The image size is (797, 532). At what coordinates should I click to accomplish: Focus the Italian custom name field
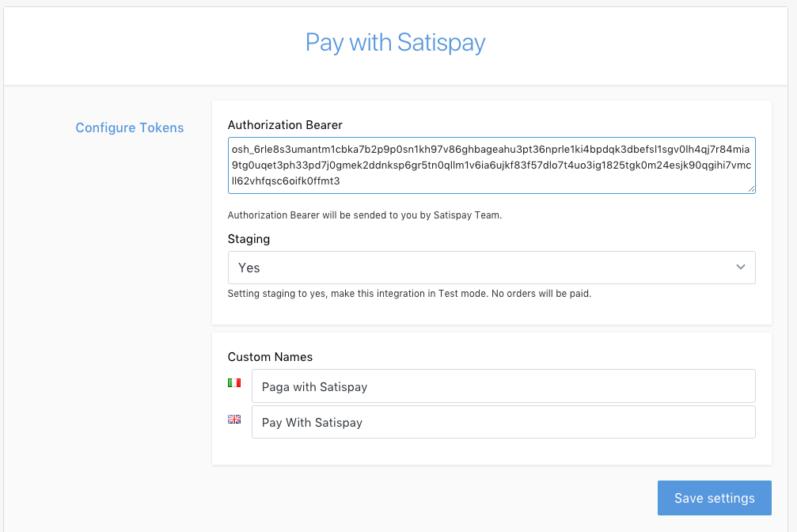click(503, 386)
